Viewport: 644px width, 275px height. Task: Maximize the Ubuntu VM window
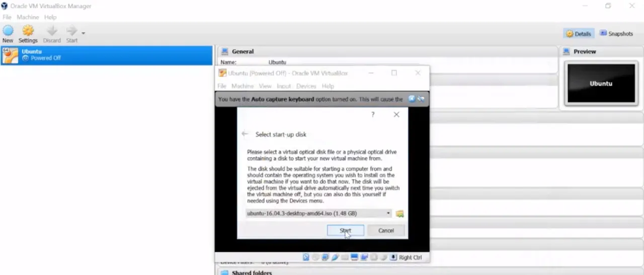tap(394, 73)
